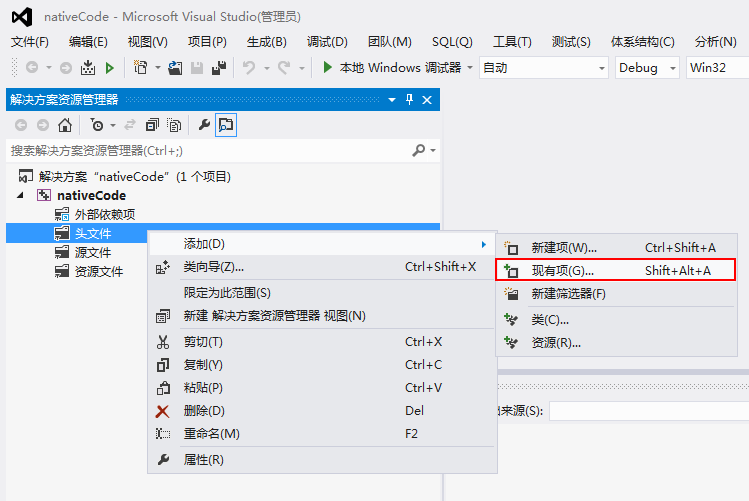Click the Open File toolbar icon
The image size is (749, 501).
pyautogui.click(x=175, y=68)
